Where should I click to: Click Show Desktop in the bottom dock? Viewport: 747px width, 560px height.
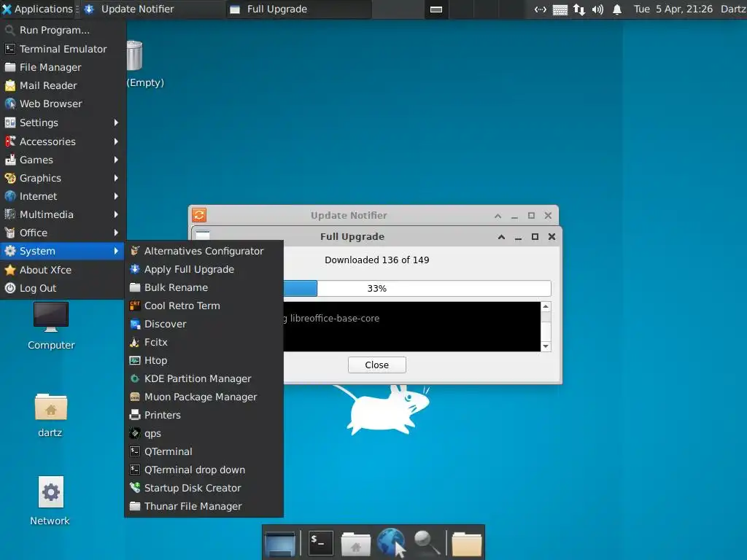point(281,542)
